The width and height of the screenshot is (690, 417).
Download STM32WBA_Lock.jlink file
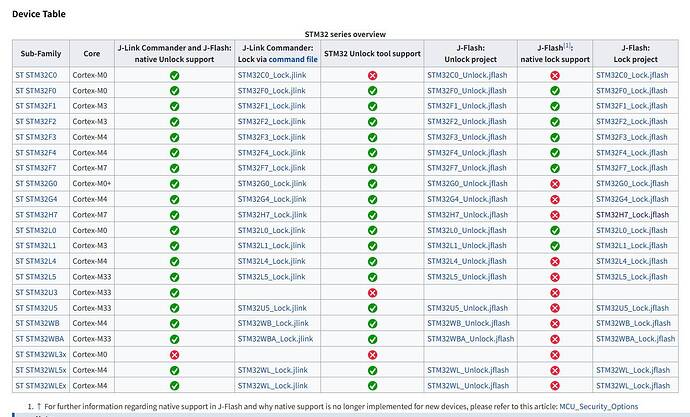(275, 339)
